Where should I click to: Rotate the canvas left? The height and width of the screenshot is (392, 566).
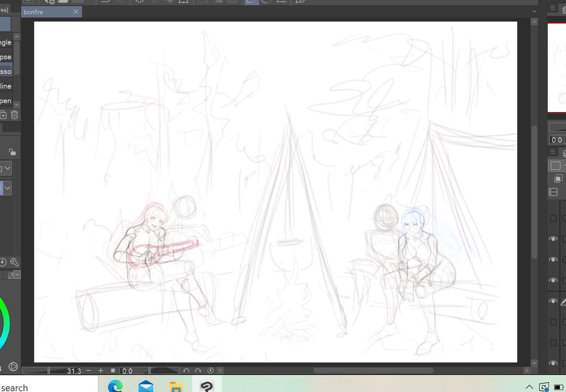pos(186,371)
